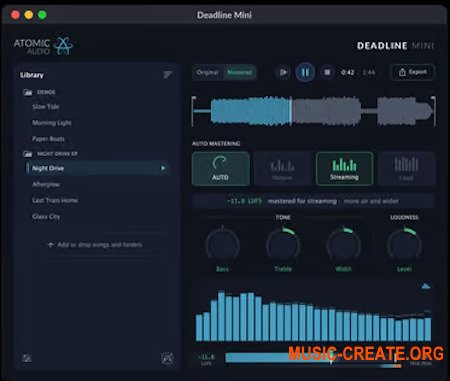Click 'mastered for streaming' status text
450x381 pixels.
click(302, 201)
